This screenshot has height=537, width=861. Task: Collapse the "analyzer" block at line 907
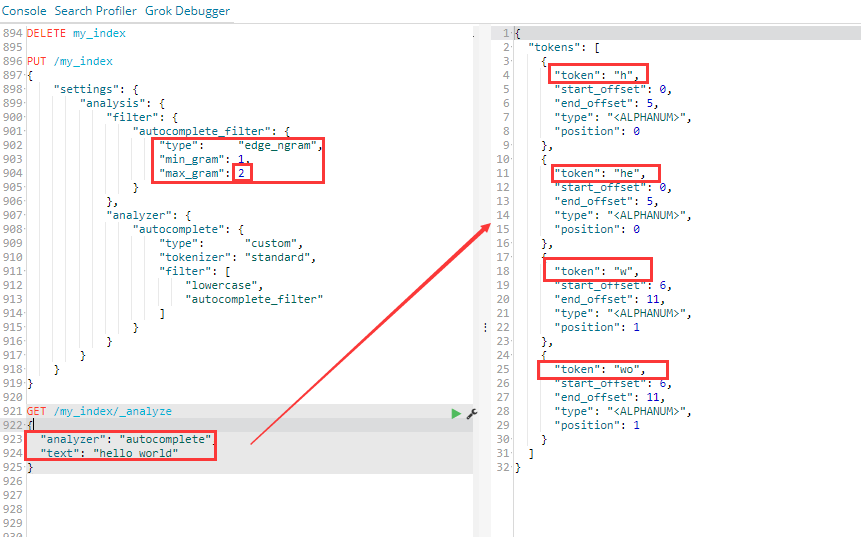(x=24, y=215)
